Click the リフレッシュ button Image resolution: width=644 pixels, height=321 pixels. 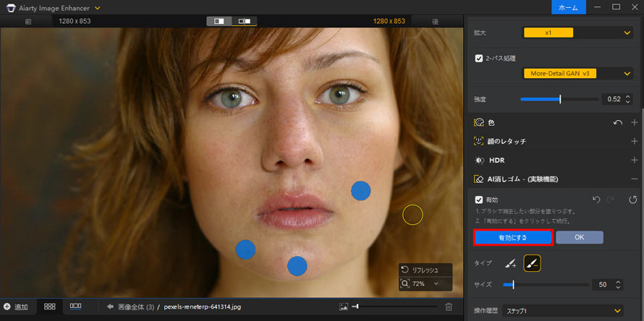click(425, 270)
